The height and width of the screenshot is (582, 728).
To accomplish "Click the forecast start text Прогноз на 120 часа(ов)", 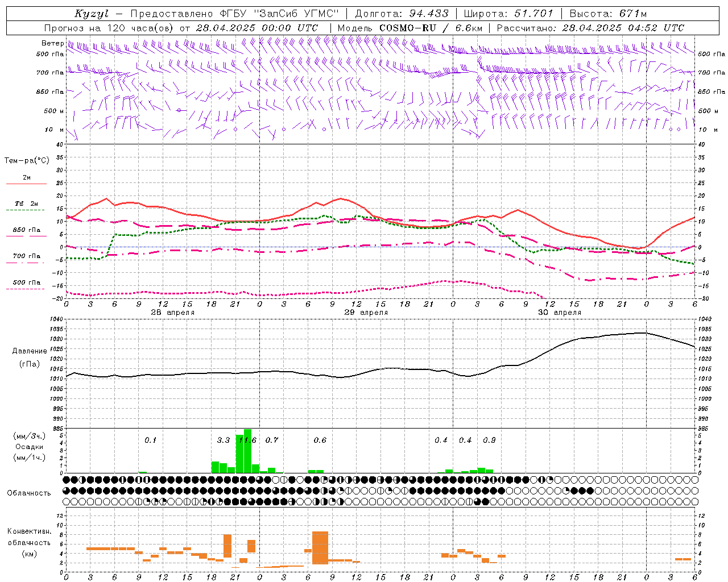I will click(x=110, y=28).
